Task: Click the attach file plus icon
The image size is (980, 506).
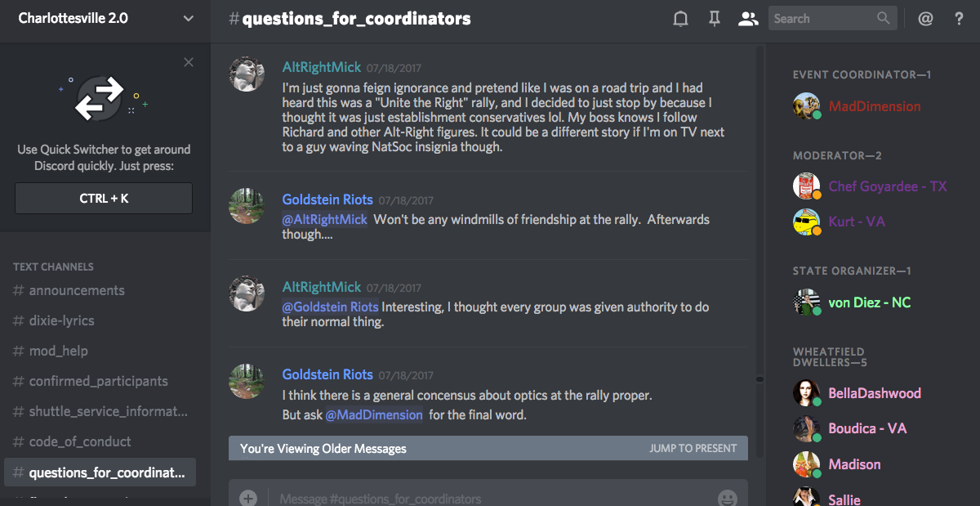Action: [248, 498]
